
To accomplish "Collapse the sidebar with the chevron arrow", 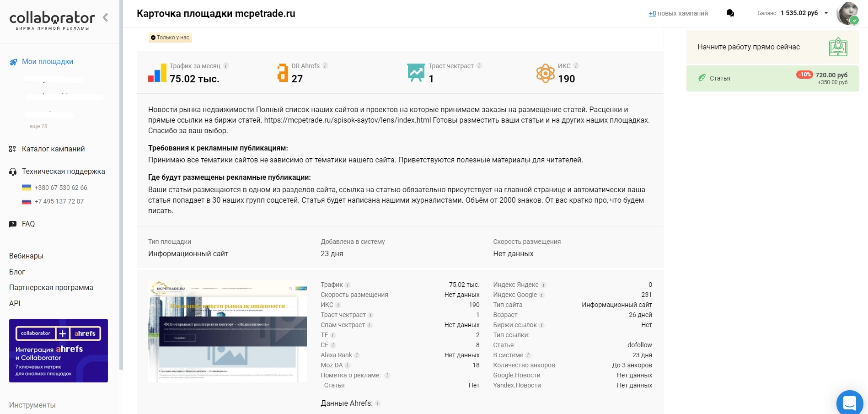I will [x=106, y=17].
